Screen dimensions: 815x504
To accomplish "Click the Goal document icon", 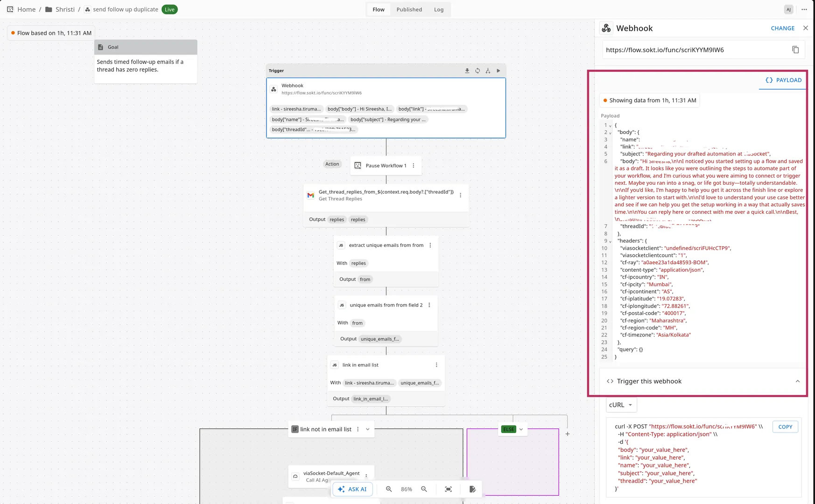I will pyautogui.click(x=100, y=47).
